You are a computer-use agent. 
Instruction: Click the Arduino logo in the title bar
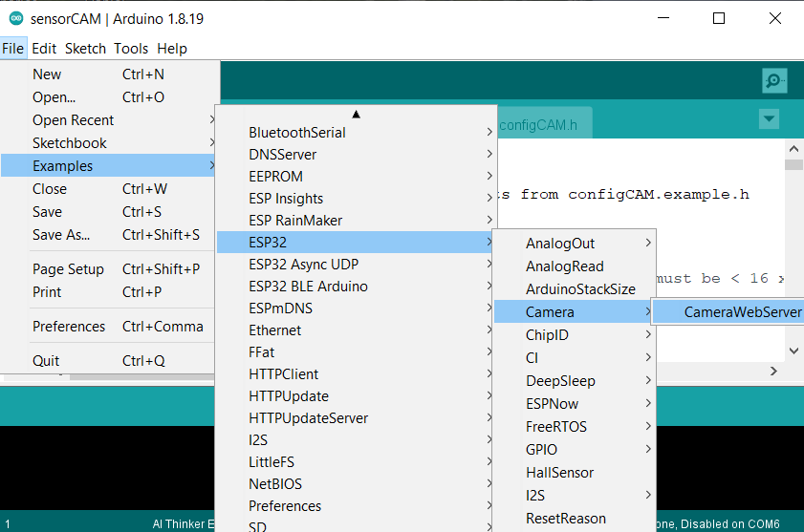tap(16, 18)
